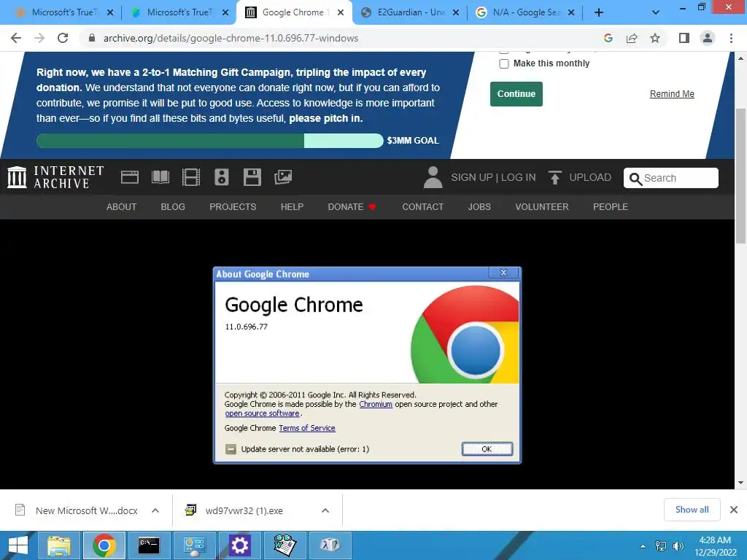Click the green Continue button
The height and width of the screenshot is (560, 747).
point(516,94)
